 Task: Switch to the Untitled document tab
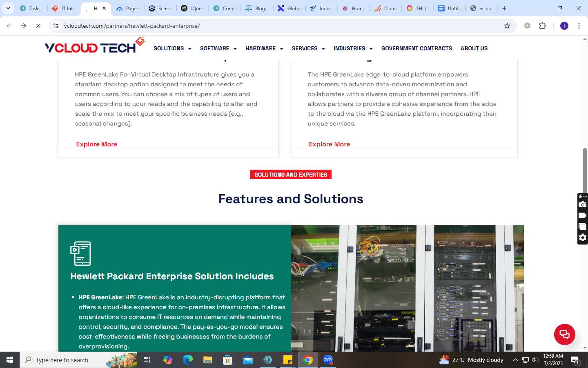(450, 8)
